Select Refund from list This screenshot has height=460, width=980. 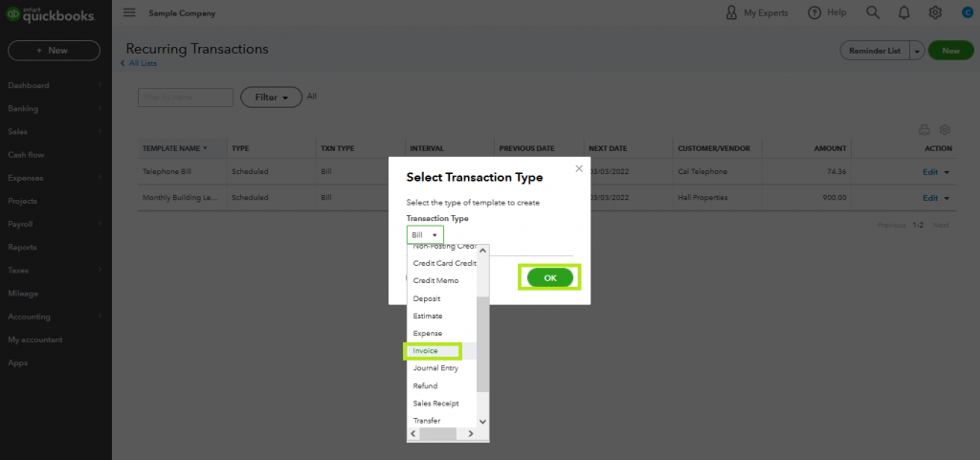[442, 385]
